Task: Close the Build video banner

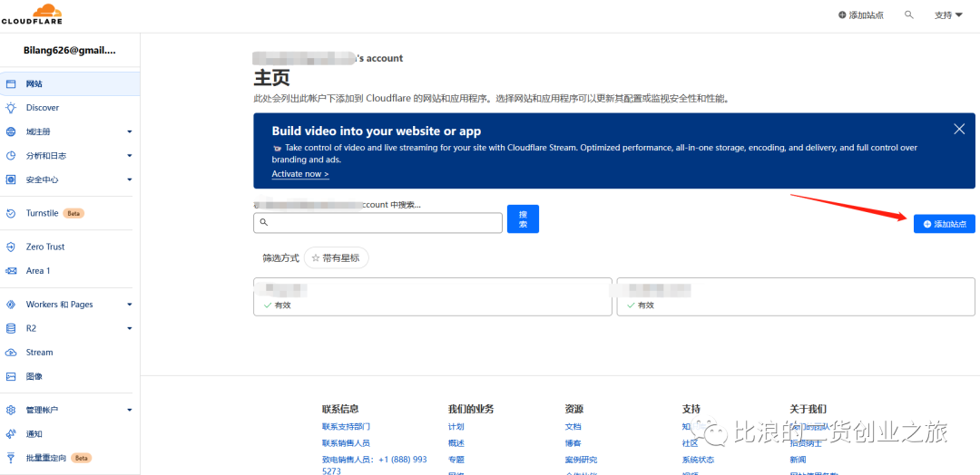Action: coord(959,130)
